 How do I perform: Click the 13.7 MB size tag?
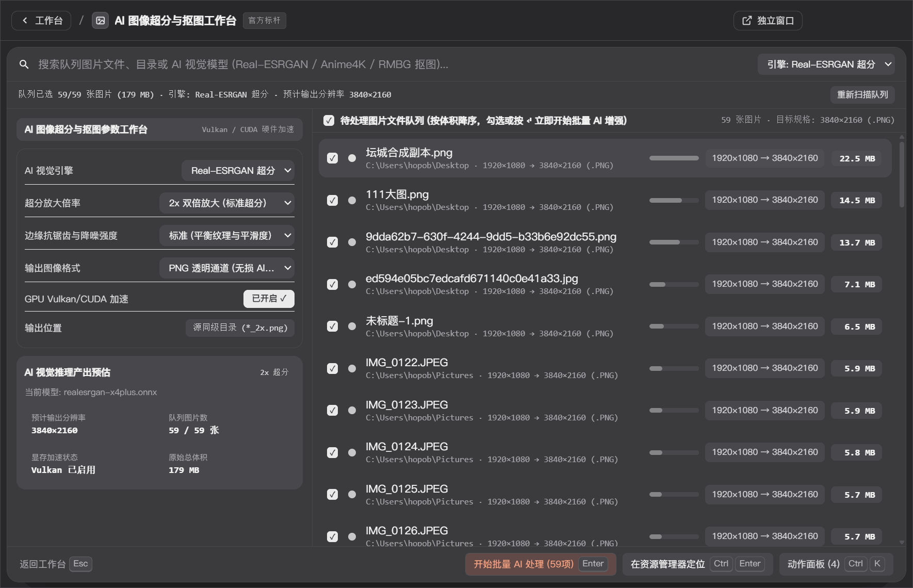pos(857,242)
